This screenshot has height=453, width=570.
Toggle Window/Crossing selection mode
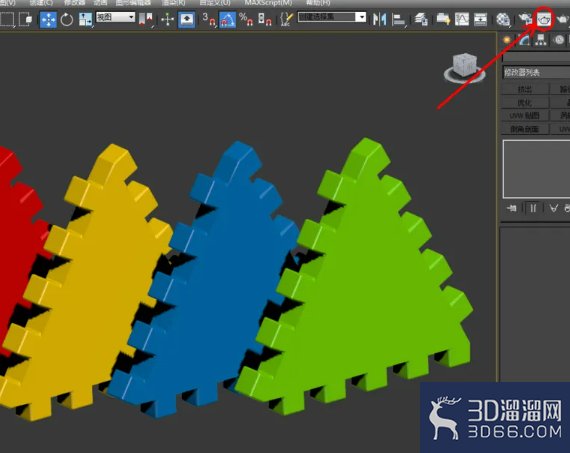25,19
